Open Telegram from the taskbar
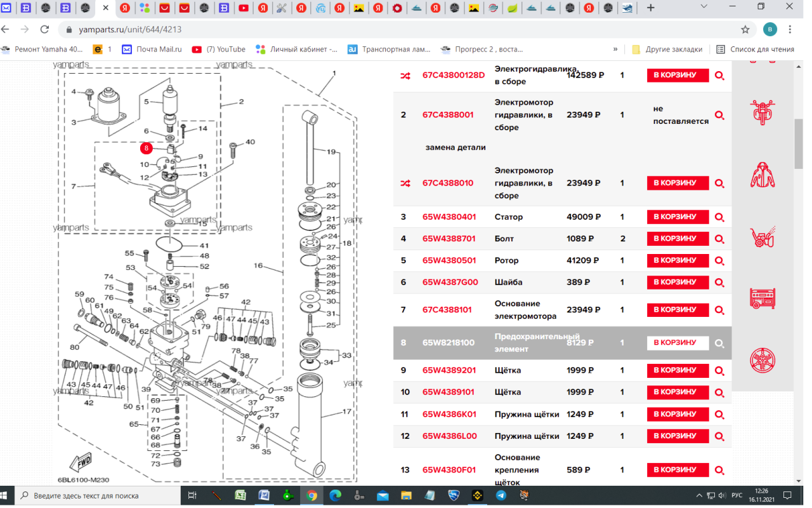Viewport: 812px width, 508px height. (x=501, y=495)
